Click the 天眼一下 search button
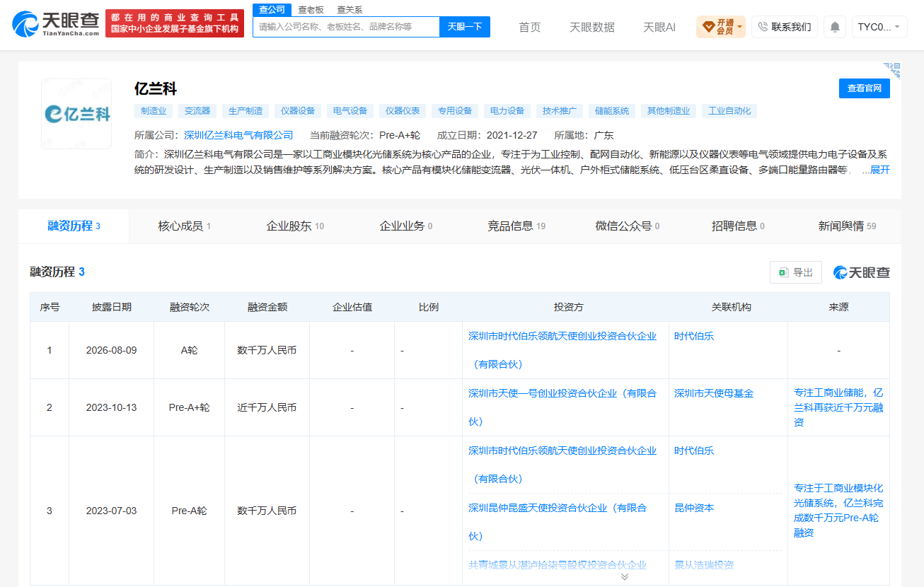 pos(465,27)
